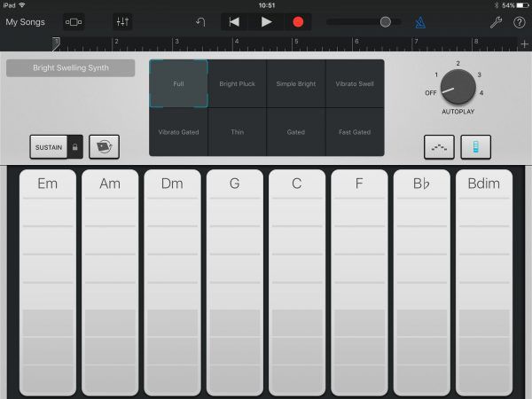Start recording with red Record button

coord(298,22)
